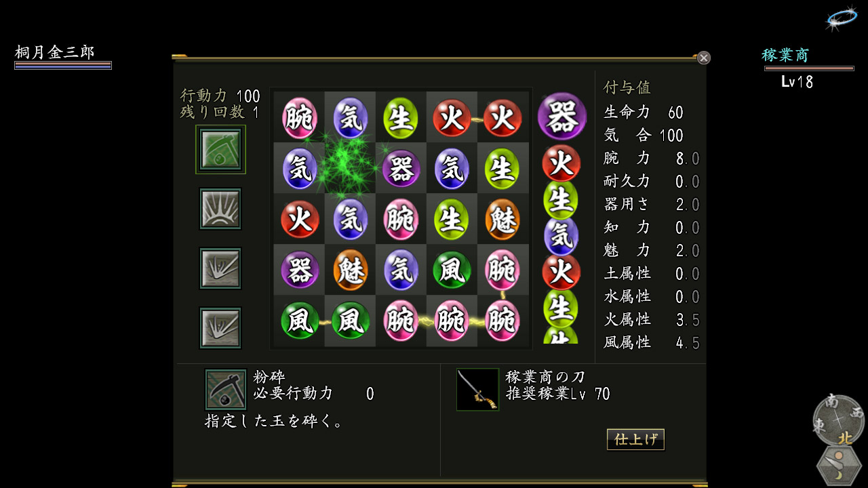Select the pink 腕 orb in top-left cell
This screenshot has width=868, height=488.
[299, 117]
